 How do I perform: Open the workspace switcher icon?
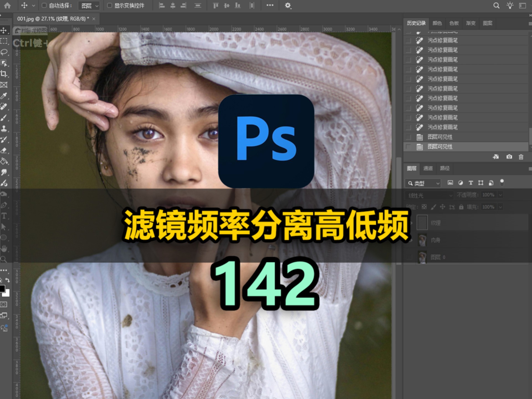[x=523, y=6]
